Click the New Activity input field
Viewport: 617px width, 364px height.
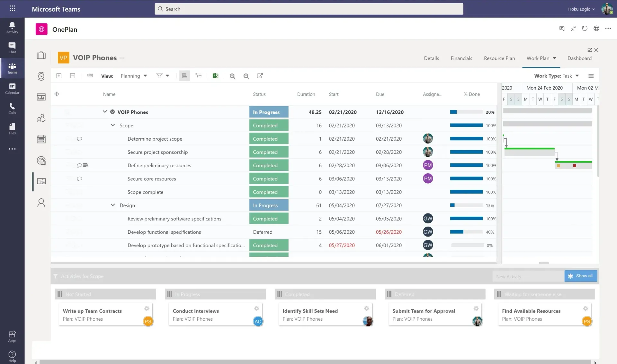point(528,276)
